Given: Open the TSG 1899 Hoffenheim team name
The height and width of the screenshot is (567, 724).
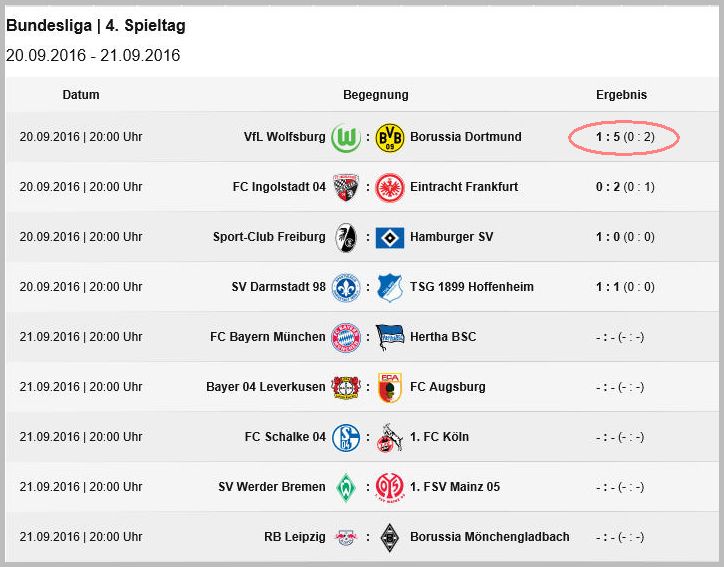Looking at the screenshot, I should pyautogui.click(x=471, y=287).
